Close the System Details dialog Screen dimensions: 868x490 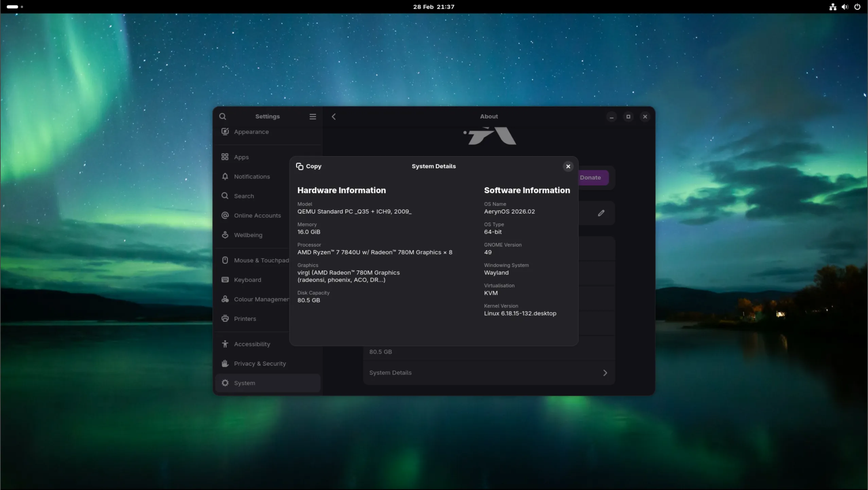567,166
